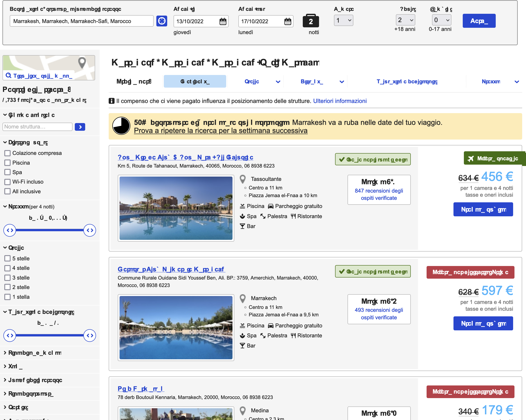Click location pin next to Tassoultante

coord(242,179)
